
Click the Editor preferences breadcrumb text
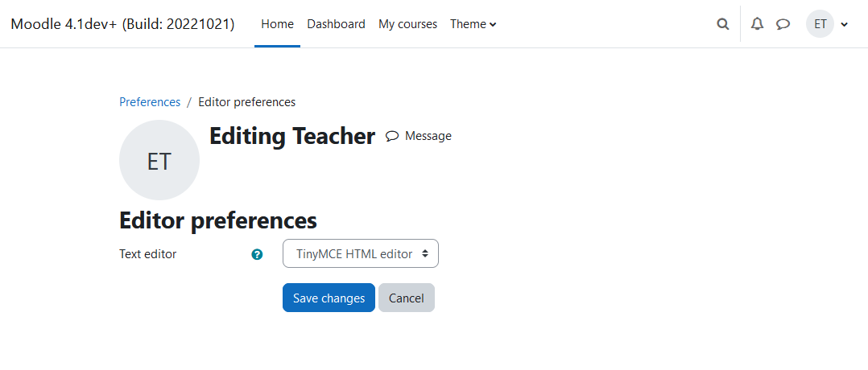coord(247,102)
